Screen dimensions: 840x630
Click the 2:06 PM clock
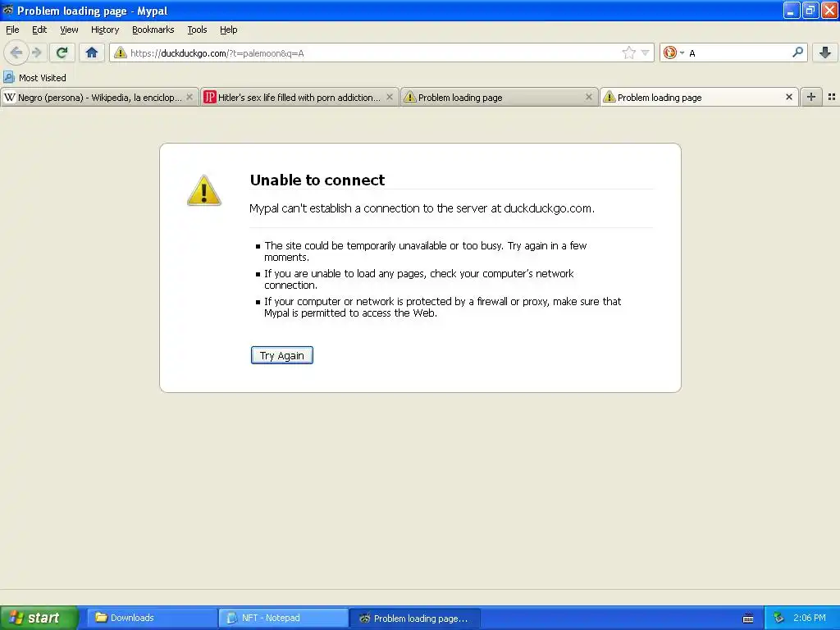click(810, 618)
